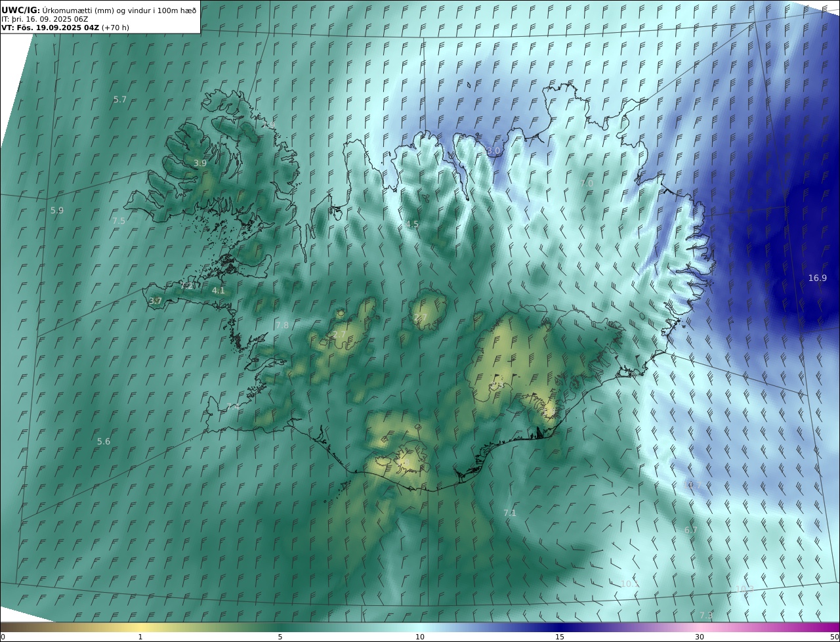The image size is (840, 642).
Task: Click the colorbar tick label 5
Action: coord(280,637)
